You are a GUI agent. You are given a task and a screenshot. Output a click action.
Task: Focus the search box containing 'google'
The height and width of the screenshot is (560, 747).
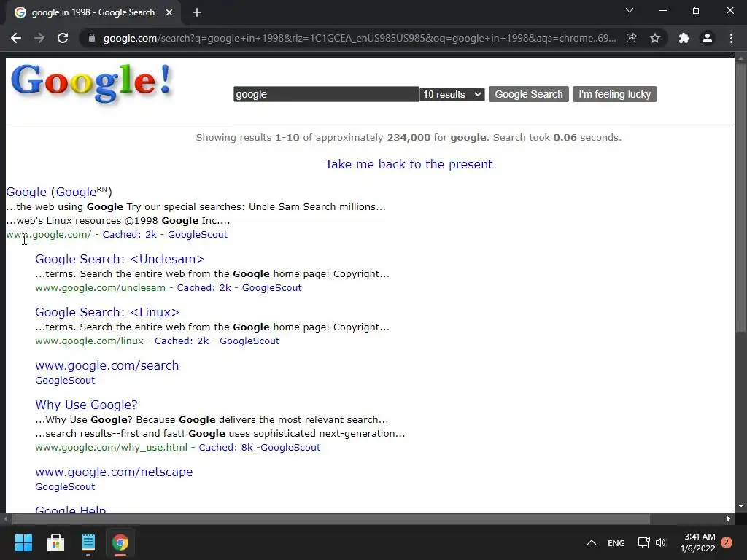pyautogui.click(x=326, y=94)
